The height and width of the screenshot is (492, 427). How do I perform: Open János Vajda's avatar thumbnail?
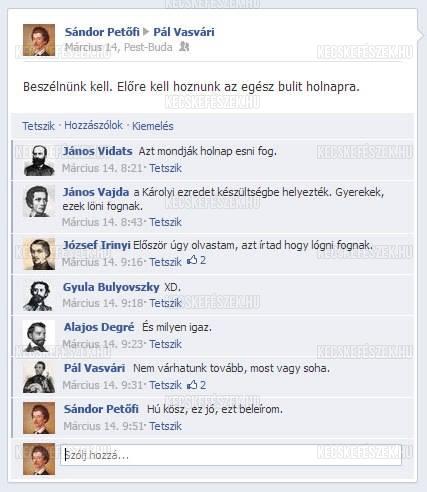click(x=39, y=201)
